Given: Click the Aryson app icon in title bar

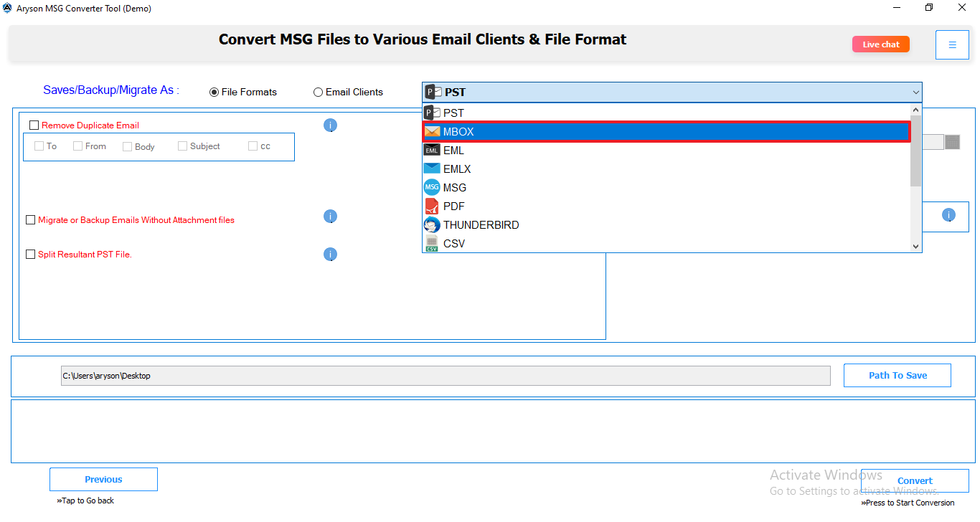Looking at the screenshot, I should coord(8,9).
